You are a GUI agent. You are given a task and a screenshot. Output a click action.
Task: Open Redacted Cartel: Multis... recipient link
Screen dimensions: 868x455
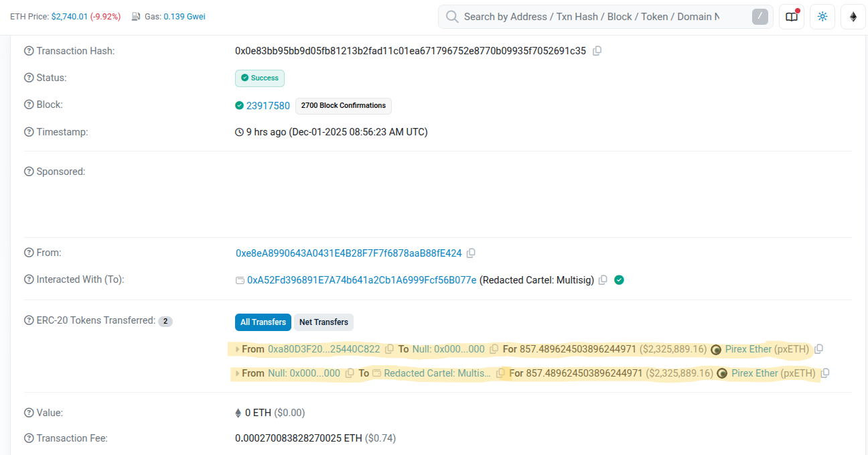coord(437,373)
